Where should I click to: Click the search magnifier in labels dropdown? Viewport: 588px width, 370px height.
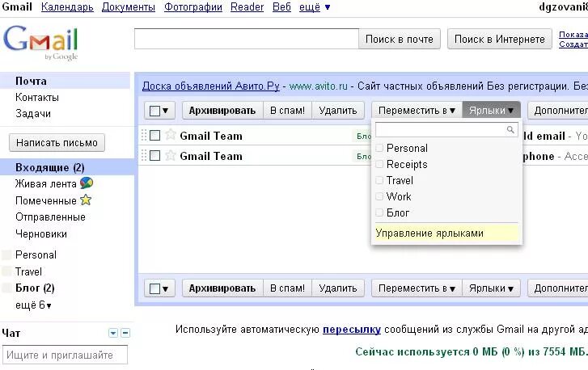click(x=510, y=129)
